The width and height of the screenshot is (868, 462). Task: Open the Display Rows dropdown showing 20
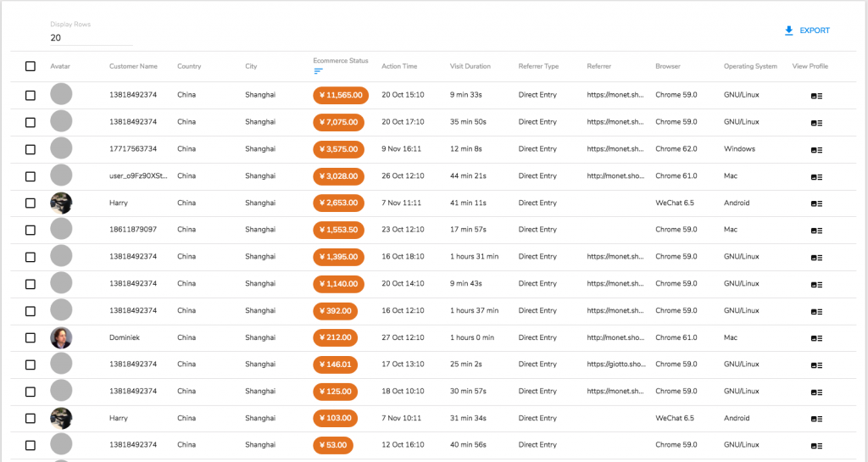point(92,37)
